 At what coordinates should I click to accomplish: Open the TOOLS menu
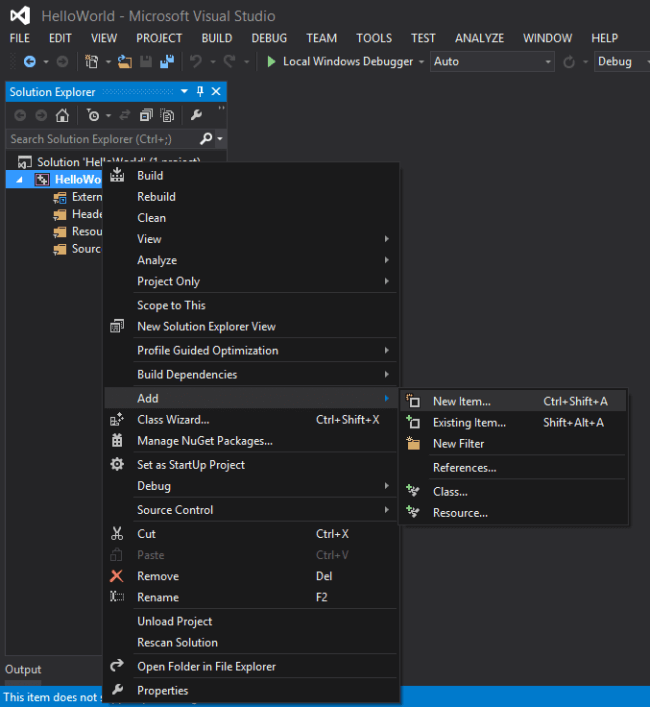[x=374, y=38]
